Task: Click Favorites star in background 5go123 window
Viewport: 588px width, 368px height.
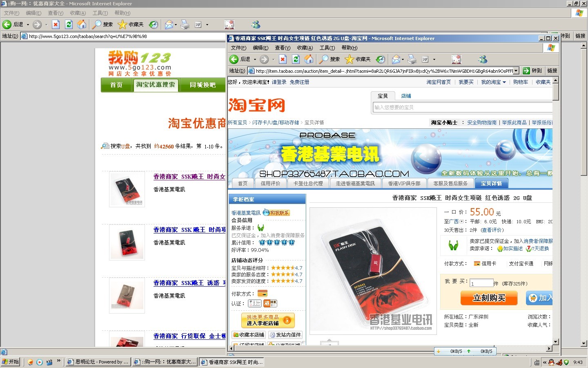Action: [122, 25]
